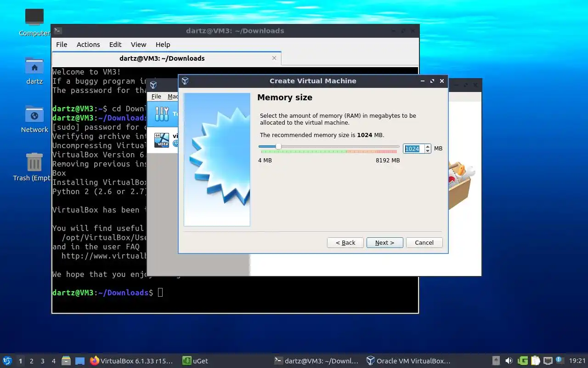
Task: Click the memory size slider handle
Action: [278, 147]
